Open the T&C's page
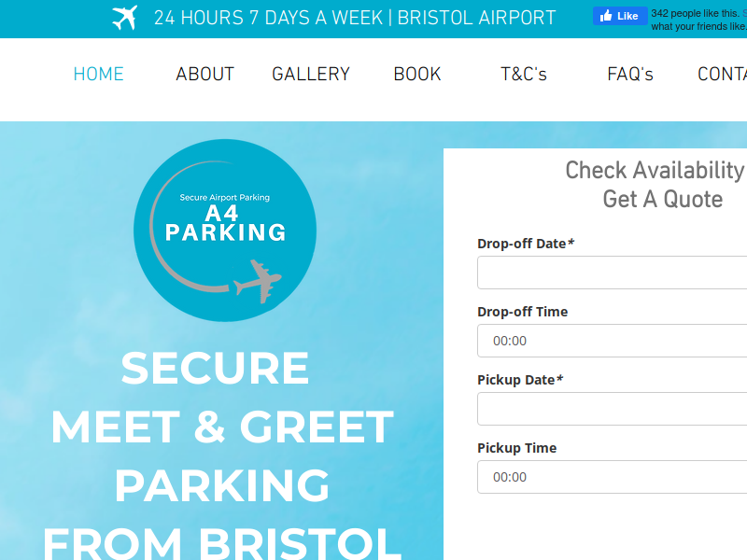This screenshot has width=747, height=560. coord(524,75)
